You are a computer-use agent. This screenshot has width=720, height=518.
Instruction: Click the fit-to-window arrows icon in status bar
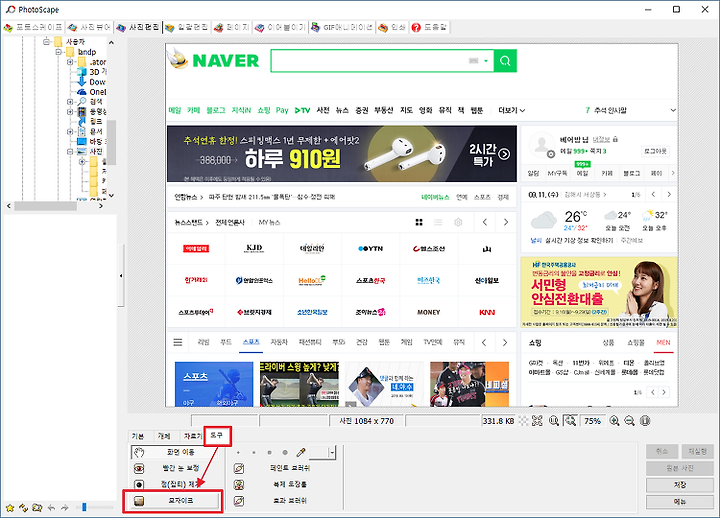537,421
